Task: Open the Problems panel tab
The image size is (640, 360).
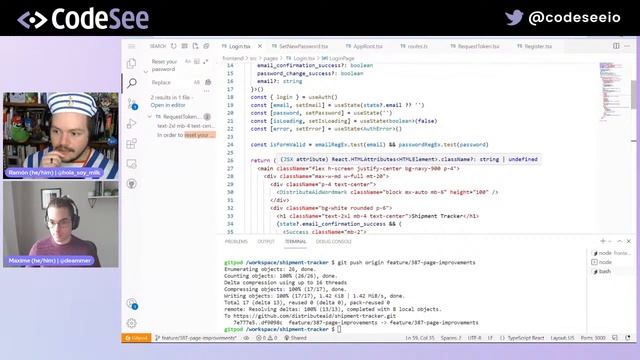Action: (236, 242)
